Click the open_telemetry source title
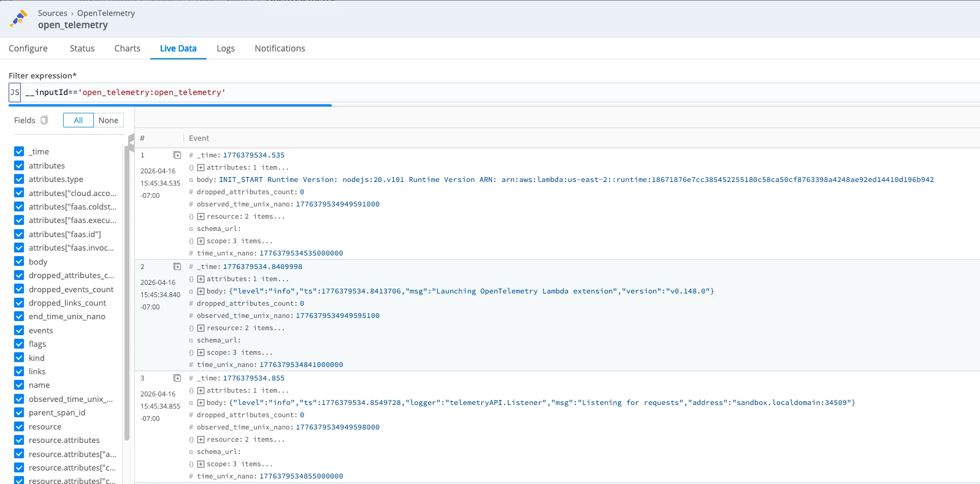 point(73,25)
